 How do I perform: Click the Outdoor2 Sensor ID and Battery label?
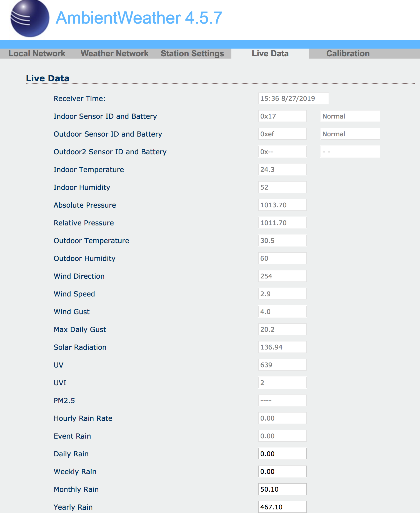point(110,152)
